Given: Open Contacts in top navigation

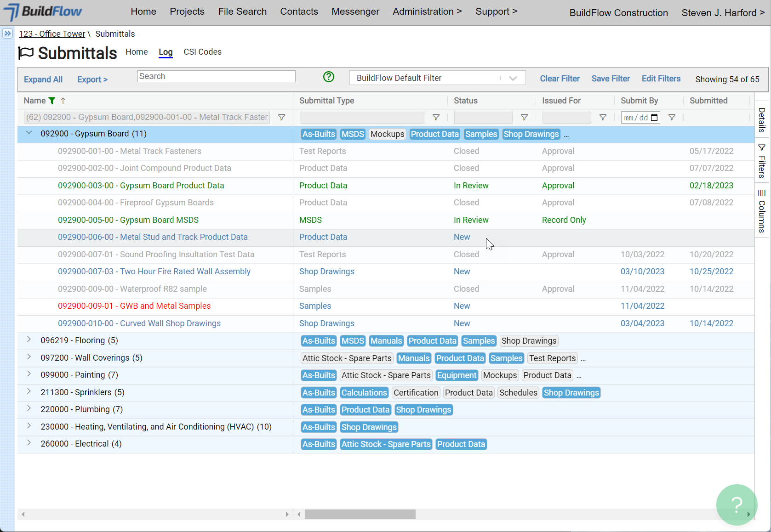Looking at the screenshot, I should pos(299,11).
